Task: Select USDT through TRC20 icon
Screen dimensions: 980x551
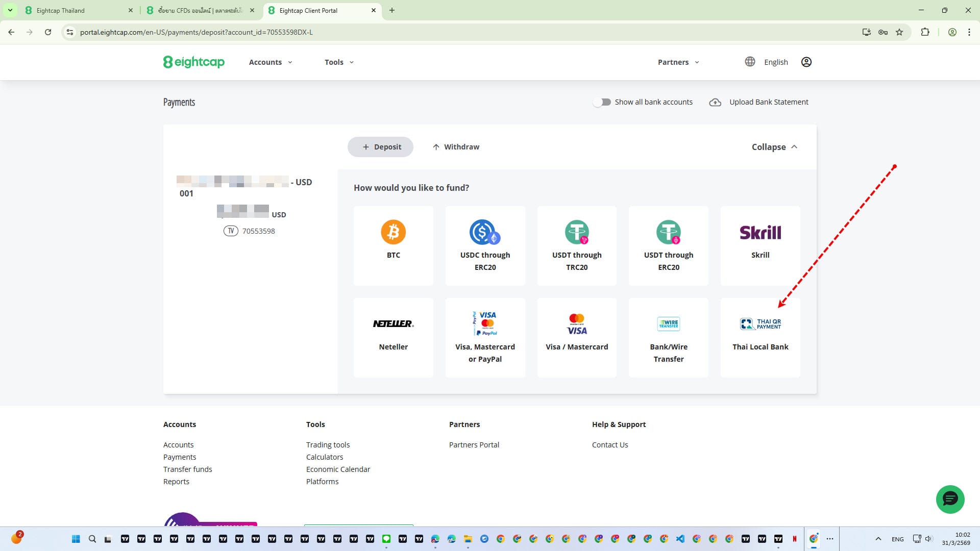Action: point(577,233)
